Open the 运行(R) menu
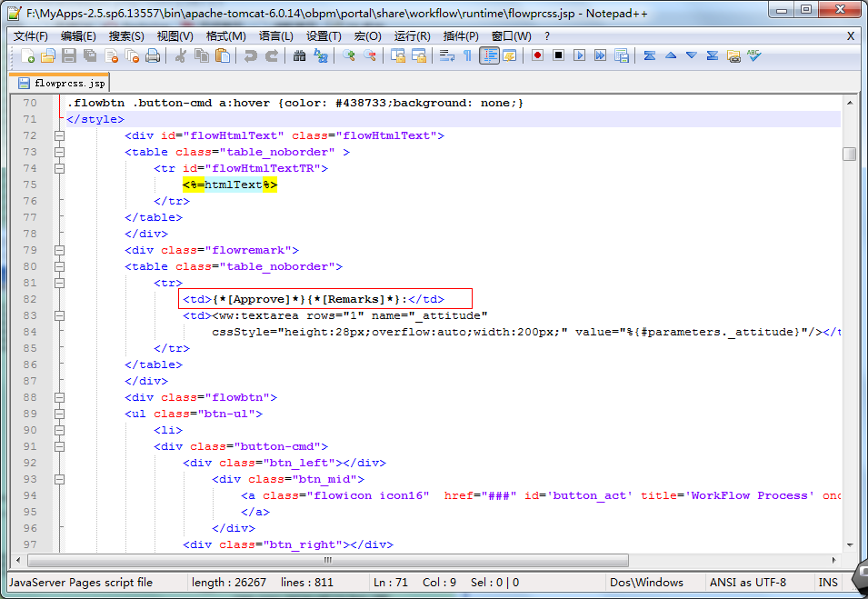This screenshot has height=599, width=868. (x=412, y=36)
